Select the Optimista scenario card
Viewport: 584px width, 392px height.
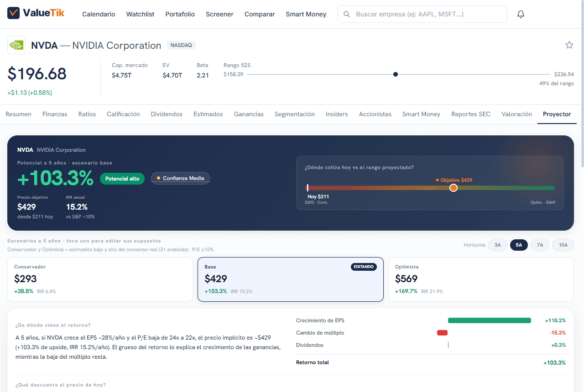pyautogui.click(x=481, y=279)
